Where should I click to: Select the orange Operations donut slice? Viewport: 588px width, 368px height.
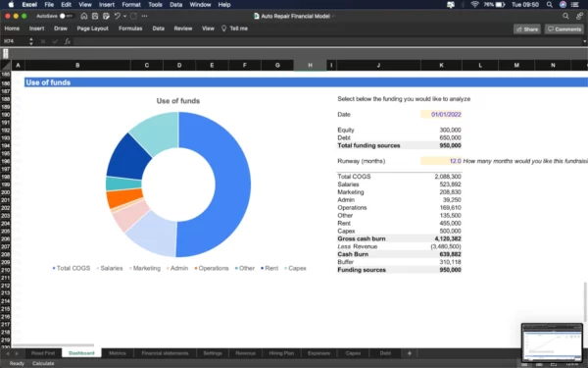[123, 198]
